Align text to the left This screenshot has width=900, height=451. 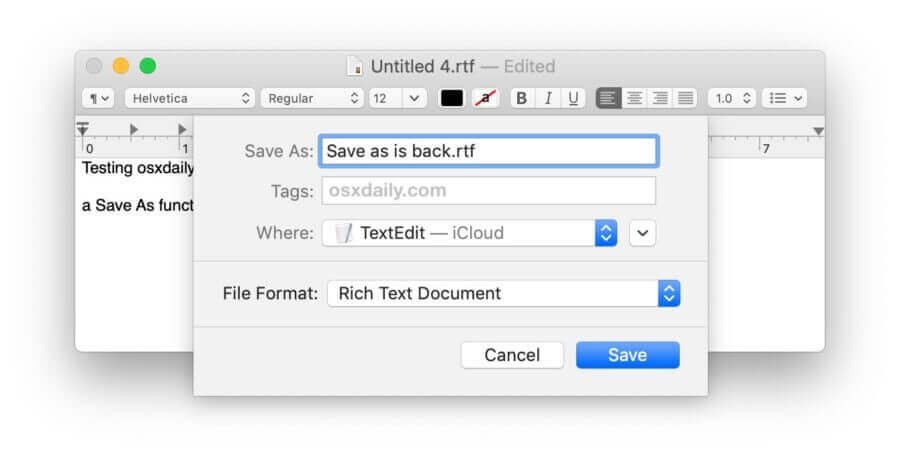[608, 98]
